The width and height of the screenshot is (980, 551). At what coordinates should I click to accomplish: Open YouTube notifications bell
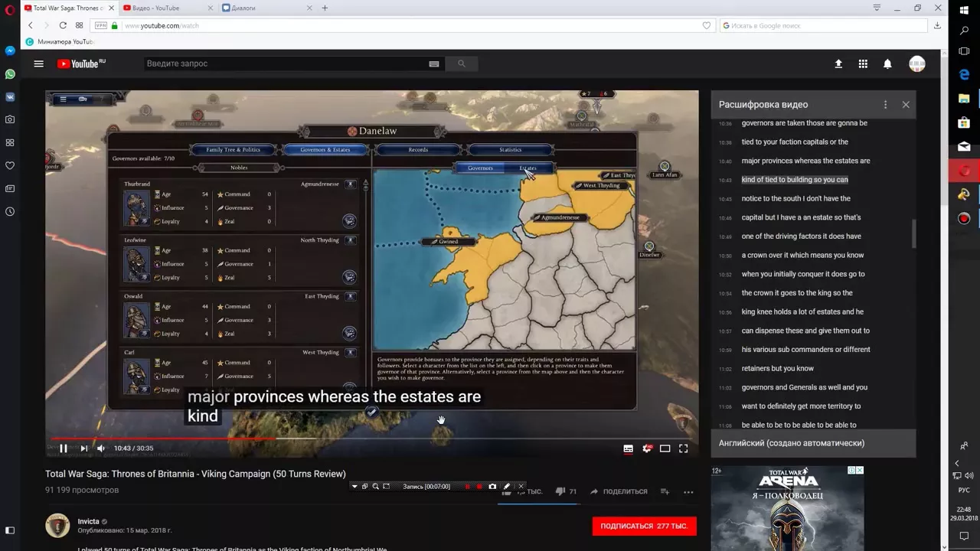(x=887, y=64)
